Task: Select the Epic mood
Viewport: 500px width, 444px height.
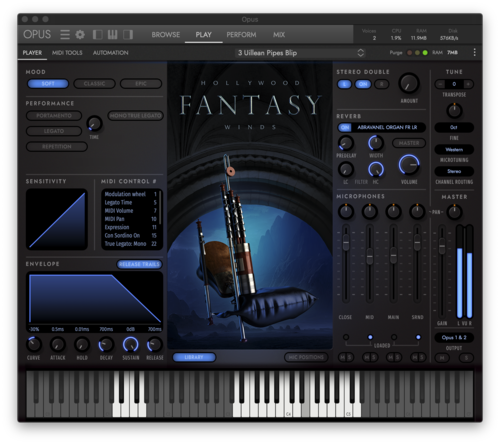Action: pos(141,84)
